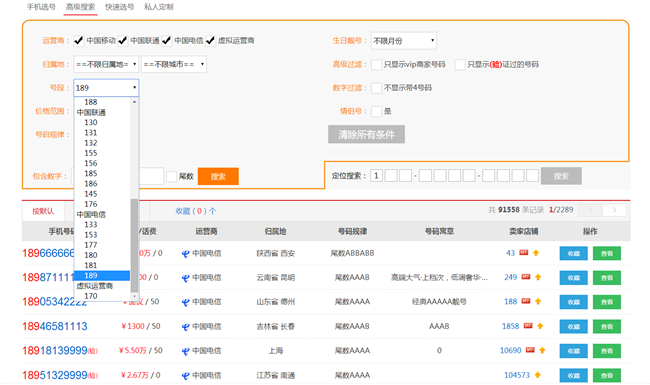Switch to 快速选号 tab
Screen dimensions: 650x385
tap(119, 7)
